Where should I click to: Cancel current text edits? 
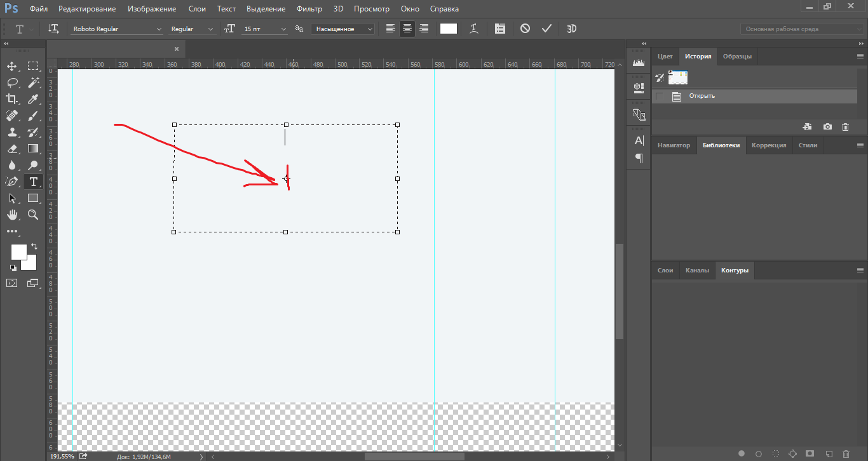click(525, 29)
